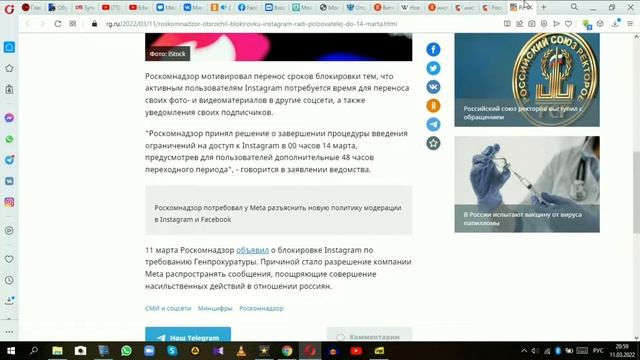Viewport: 640px width, 360px height.
Task: Reload the page
Action: tap(58, 24)
